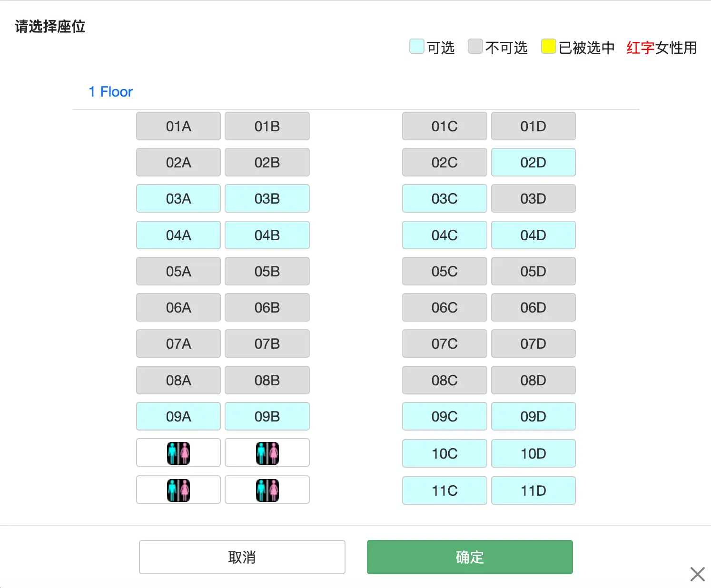Click the yellow 已被选中 legend swatch
This screenshot has width=711, height=588.
549,47
